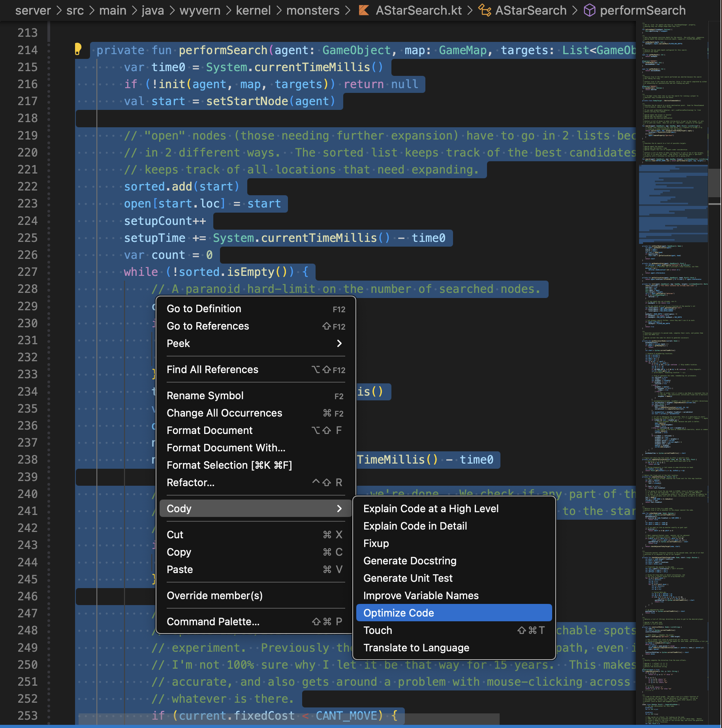Click the vertical scrollbar thumb

[714, 183]
